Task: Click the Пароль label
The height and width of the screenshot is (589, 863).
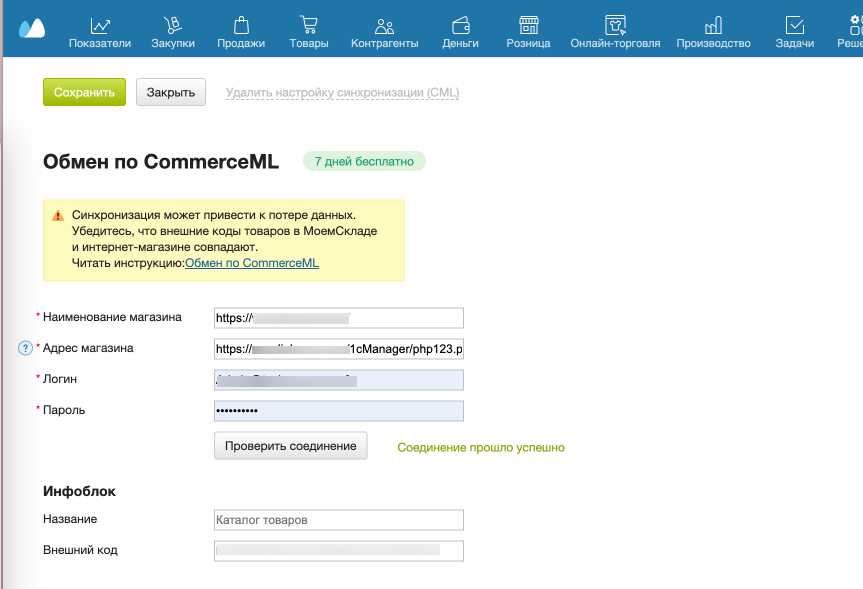Action: (x=64, y=410)
